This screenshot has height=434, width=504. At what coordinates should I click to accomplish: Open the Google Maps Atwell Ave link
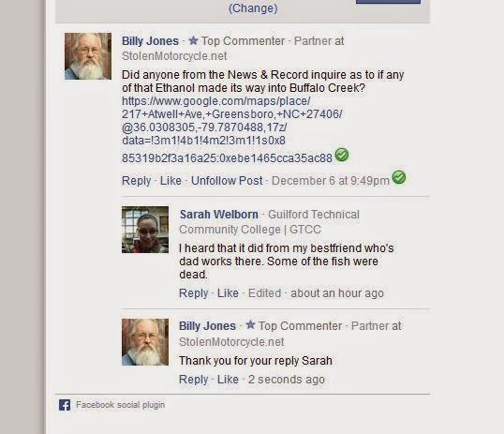(x=232, y=129)
